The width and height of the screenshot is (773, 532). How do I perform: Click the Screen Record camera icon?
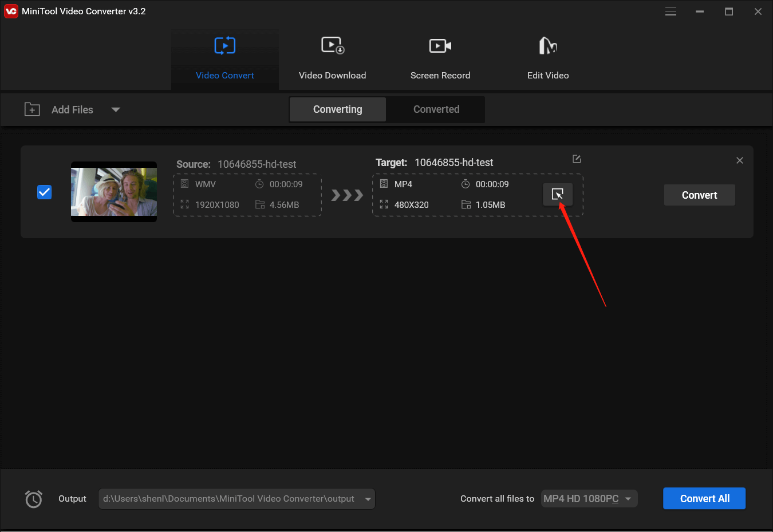point(440,45)
